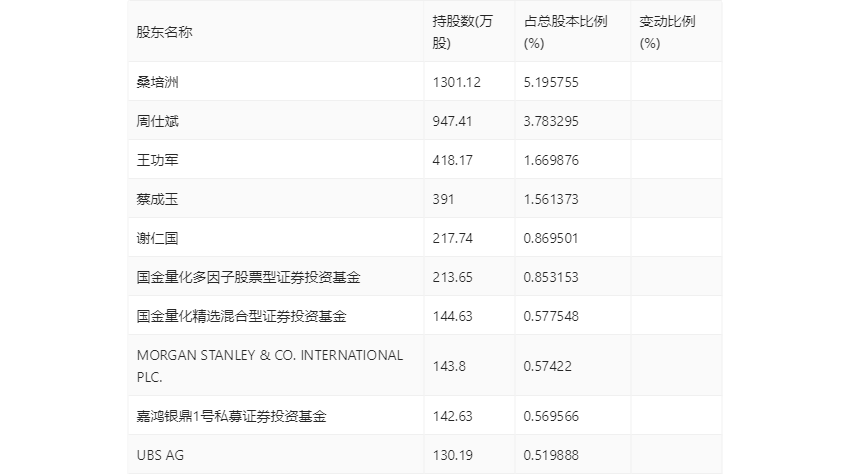Click the 947.41 shares value

pyautogui.click(x=453, y=121)
